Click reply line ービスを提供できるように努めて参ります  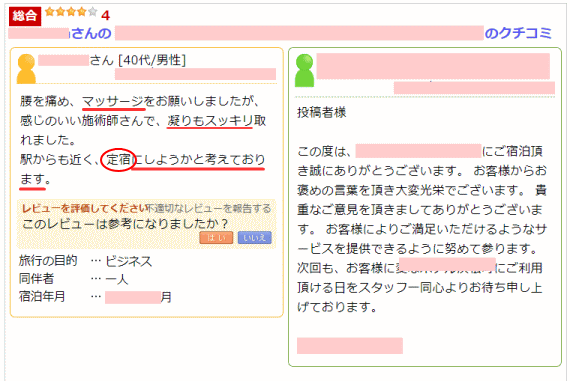coord(417,249)
